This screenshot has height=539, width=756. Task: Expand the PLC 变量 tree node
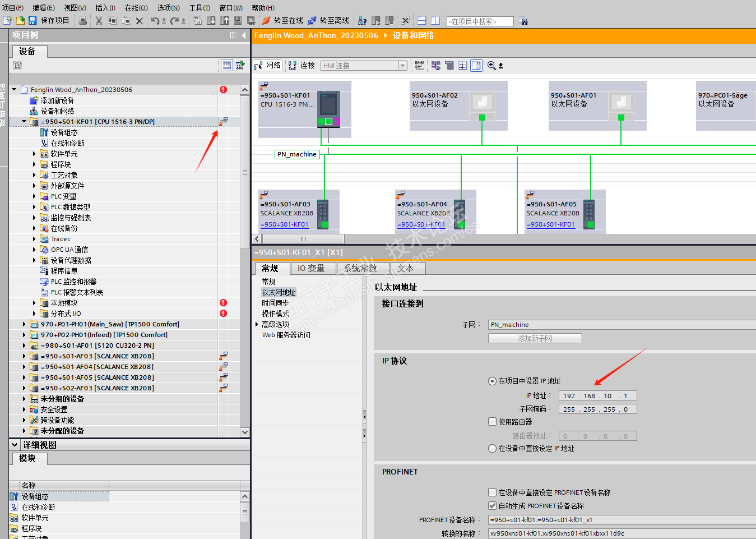point(34,196)
